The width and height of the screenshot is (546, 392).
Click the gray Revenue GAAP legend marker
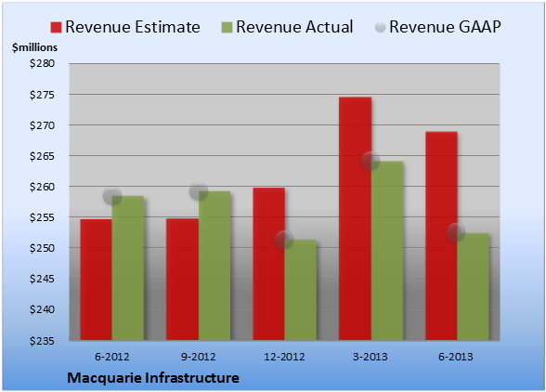point(381,28)
